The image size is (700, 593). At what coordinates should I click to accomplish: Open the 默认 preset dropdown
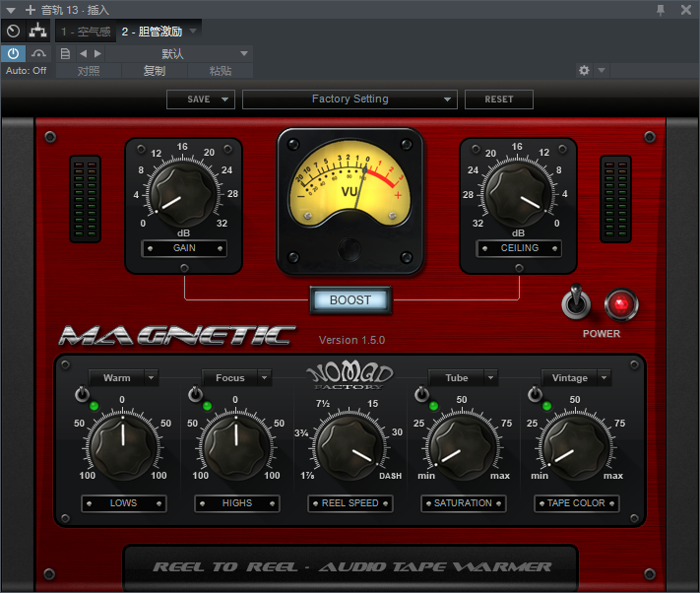[178, 54]
